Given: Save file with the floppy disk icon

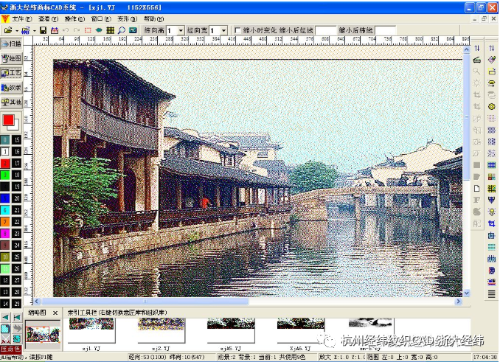Looking at the screenshot, I should (x=43, y=30).
